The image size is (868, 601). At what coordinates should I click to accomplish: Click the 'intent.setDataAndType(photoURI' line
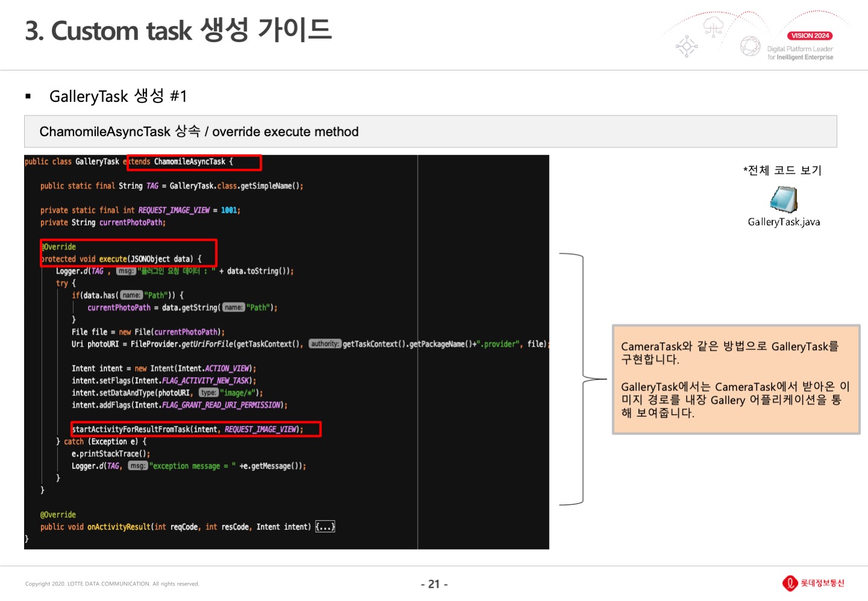(x=168, y=393)
